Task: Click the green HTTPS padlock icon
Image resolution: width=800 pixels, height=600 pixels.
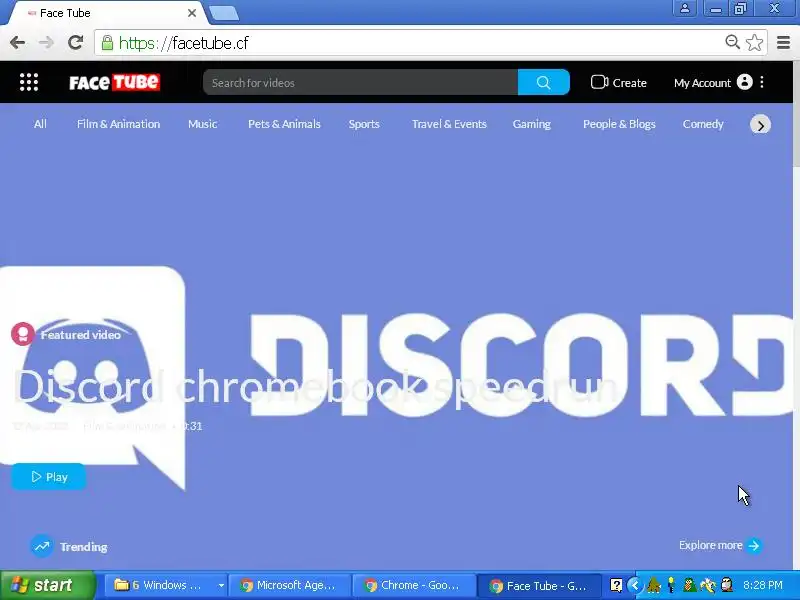Action: pyautogui.click(x=107, y=42)
